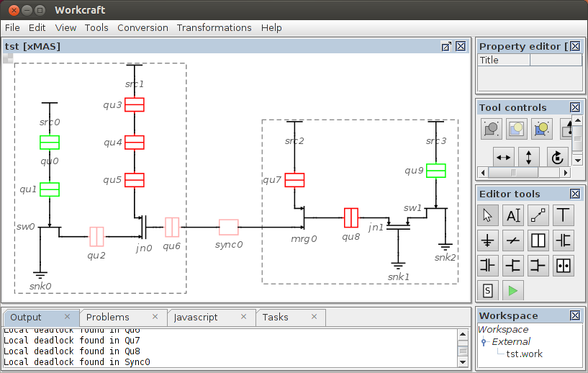Pick the source component tool
Image resolution: width=588 pixels, height=373 pixels.
[x=563, y=215]
